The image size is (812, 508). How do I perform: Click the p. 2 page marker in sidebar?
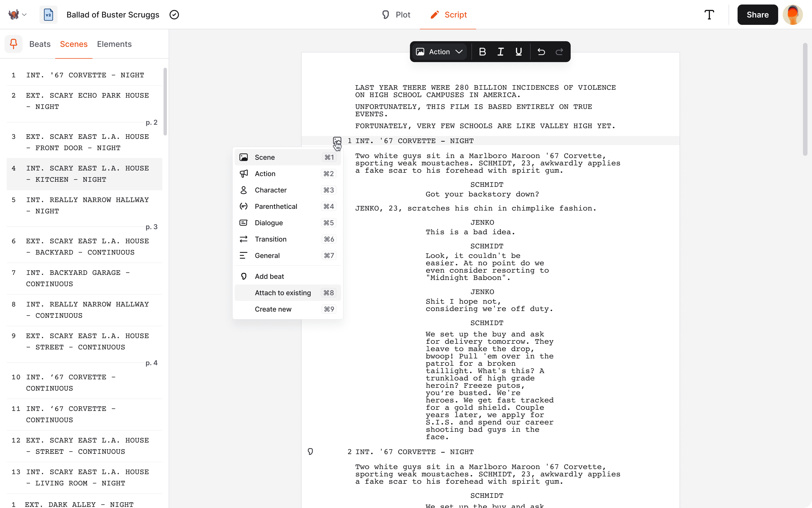click(151, 122)
